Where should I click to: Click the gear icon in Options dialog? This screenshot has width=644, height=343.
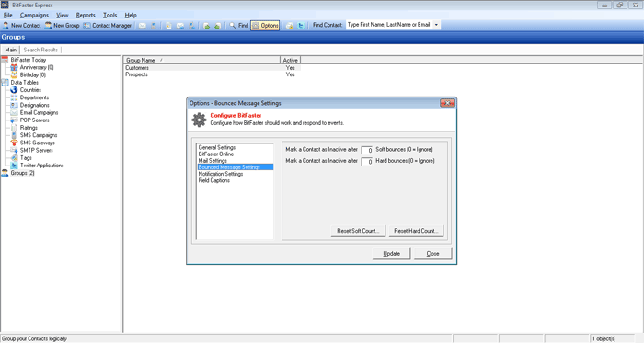tap(199, 120)
